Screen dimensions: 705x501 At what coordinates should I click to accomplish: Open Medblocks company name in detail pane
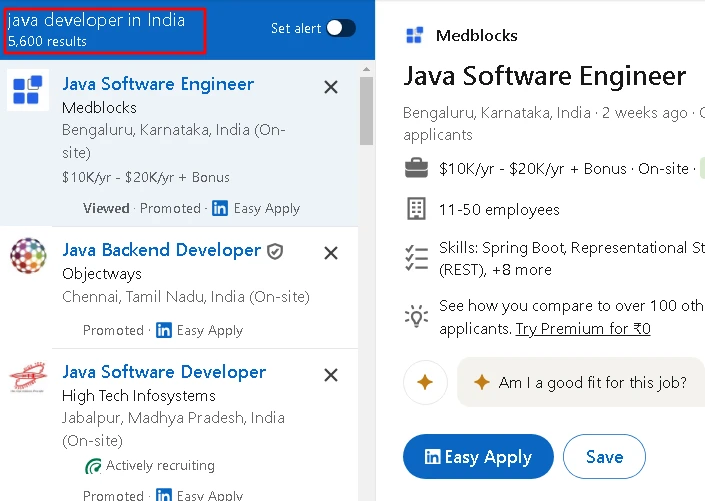coord(477,36)
